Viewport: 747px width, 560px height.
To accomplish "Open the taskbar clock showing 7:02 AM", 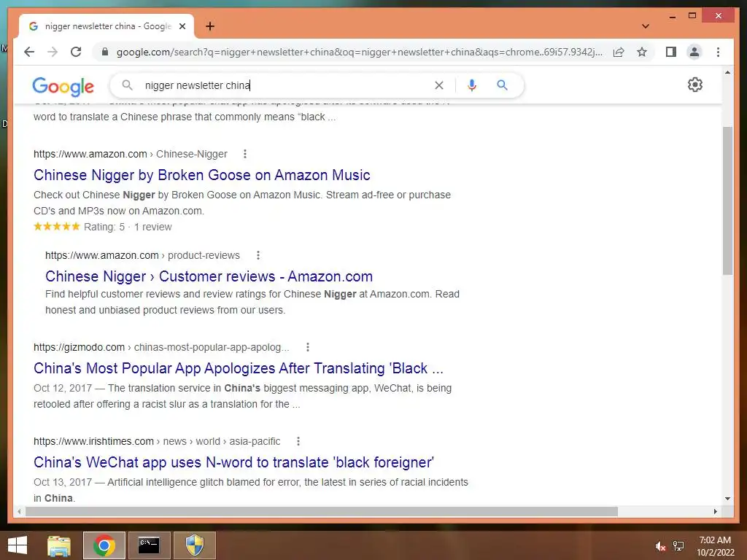I will (x=716, y=546).
